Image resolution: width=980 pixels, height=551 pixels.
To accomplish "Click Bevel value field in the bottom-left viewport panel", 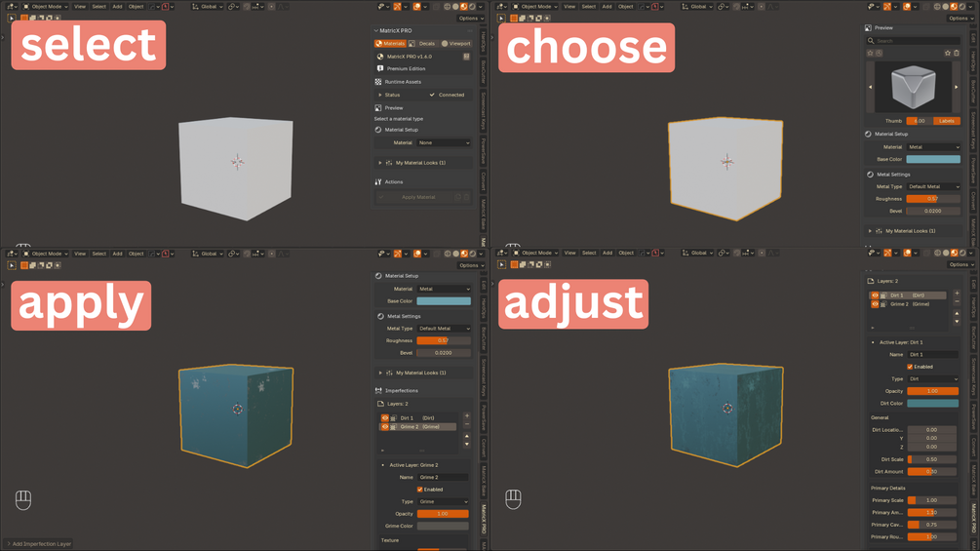I will [x=443, y=353].
